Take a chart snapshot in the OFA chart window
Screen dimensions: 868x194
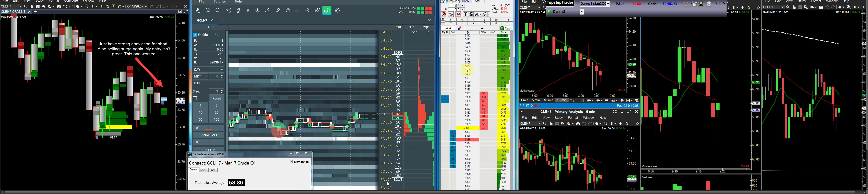[x=59, y=6]
